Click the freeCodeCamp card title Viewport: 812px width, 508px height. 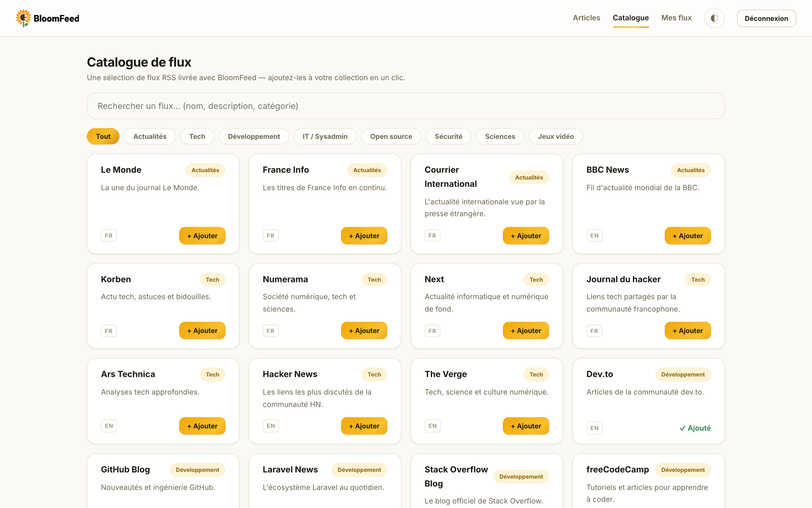617,469
